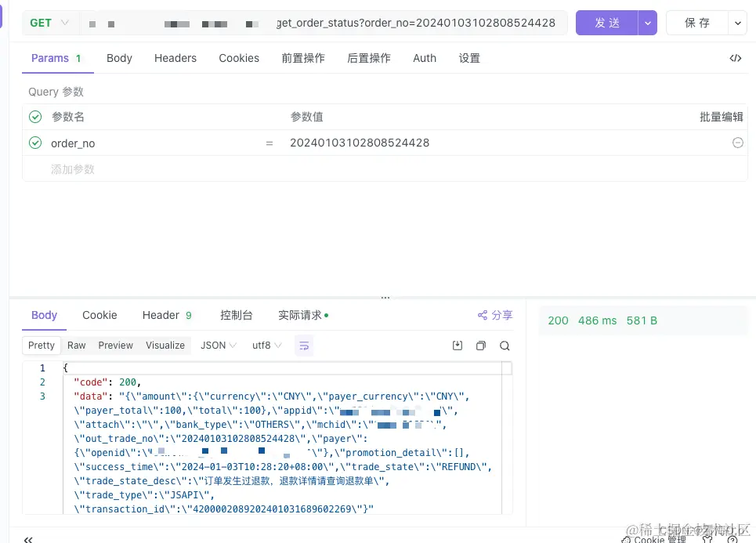Image resolution: width=756 pixels, height=543 pixels.
Task: Switch response view to Raw
Action: click(x=76, y=345)
